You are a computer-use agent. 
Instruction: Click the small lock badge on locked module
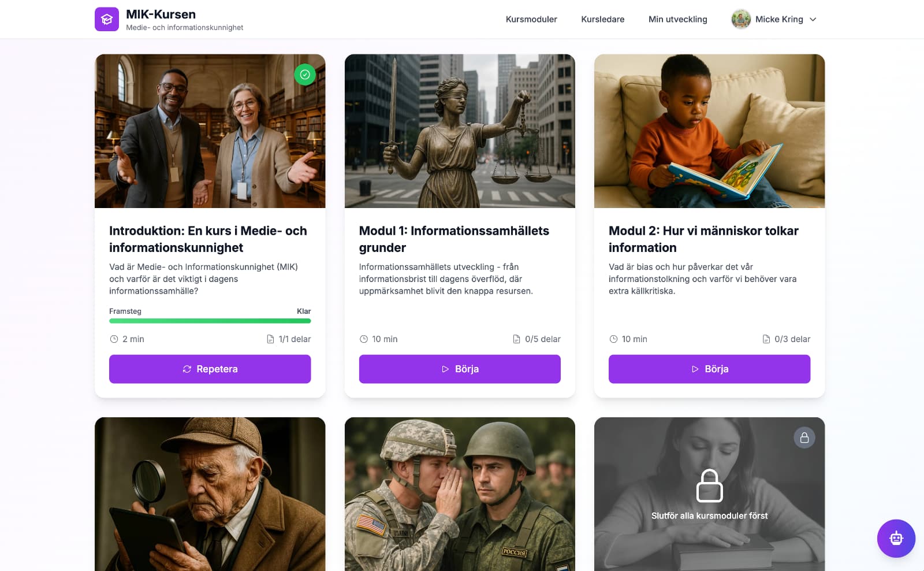pyautogui.click(x=804, y=438)
